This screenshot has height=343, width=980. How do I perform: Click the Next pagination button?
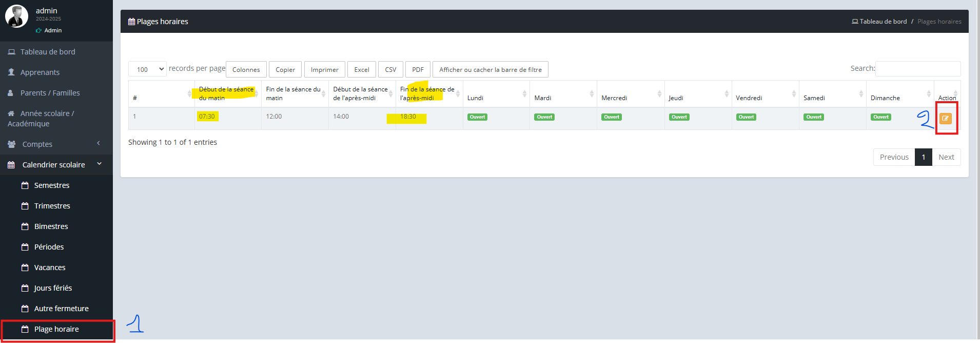point(946,157)
